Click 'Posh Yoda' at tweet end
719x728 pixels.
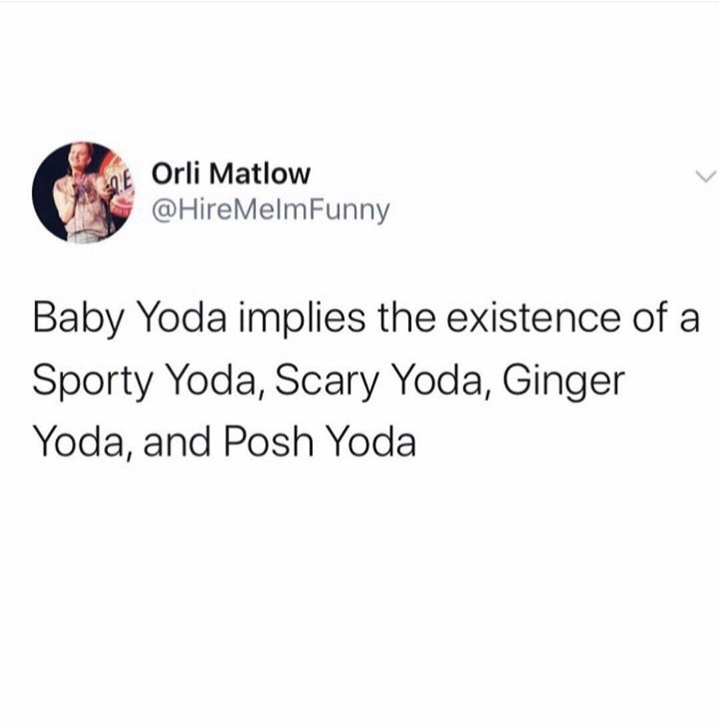coord(320,441)
